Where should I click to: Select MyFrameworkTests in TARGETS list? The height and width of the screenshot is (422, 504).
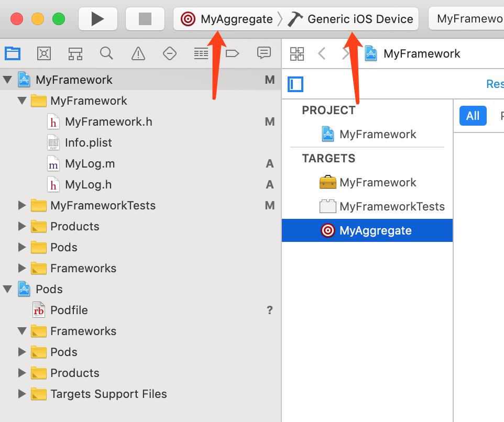(x=391, y=206)
